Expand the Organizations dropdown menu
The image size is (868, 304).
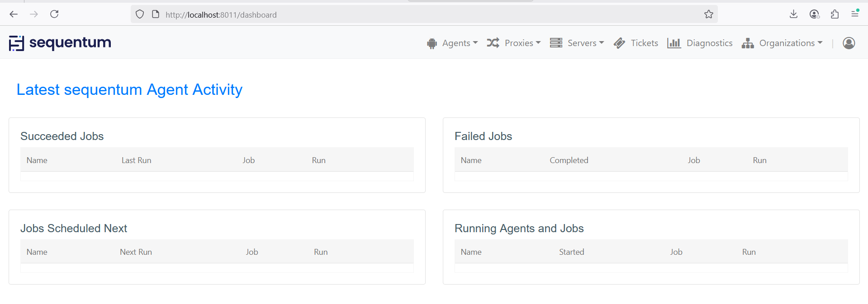pyautogui.click(x=791, y=43)
